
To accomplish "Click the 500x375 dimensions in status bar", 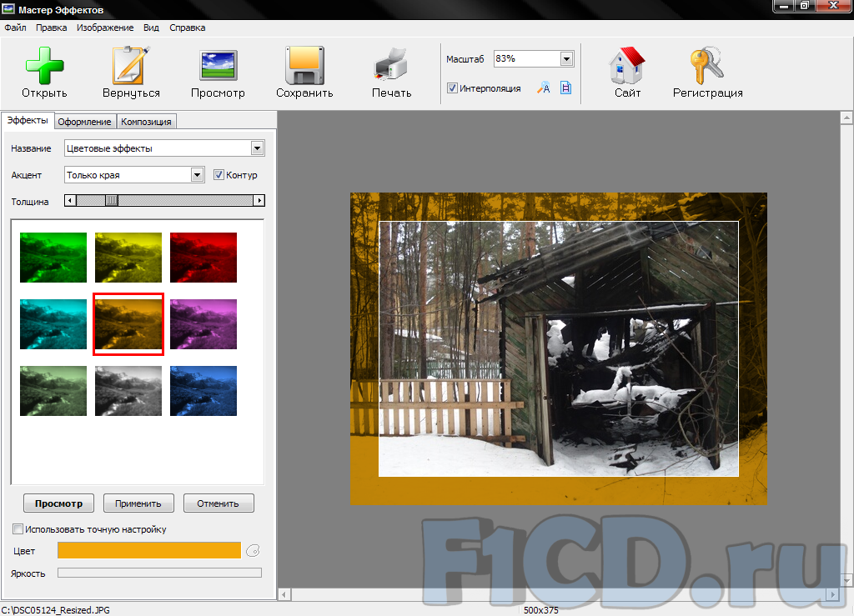I will [x=540, y=610].
